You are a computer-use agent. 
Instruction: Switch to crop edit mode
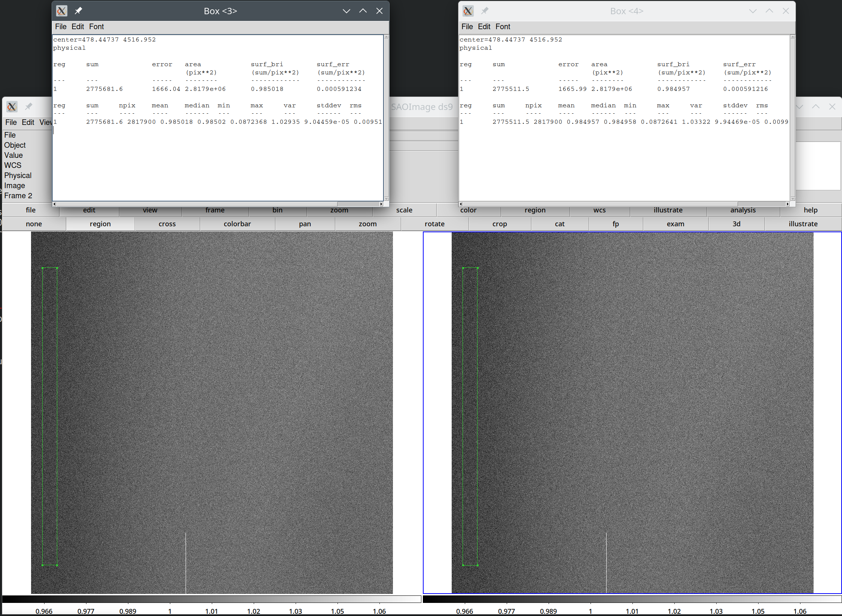pyautogui.click(x=500, y=224)
